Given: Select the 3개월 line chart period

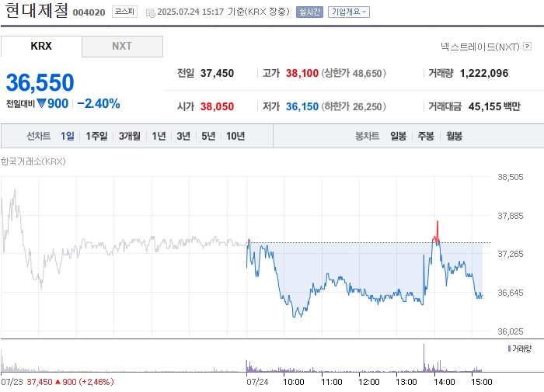Looking at the screenshot, I should coord(130,136).
